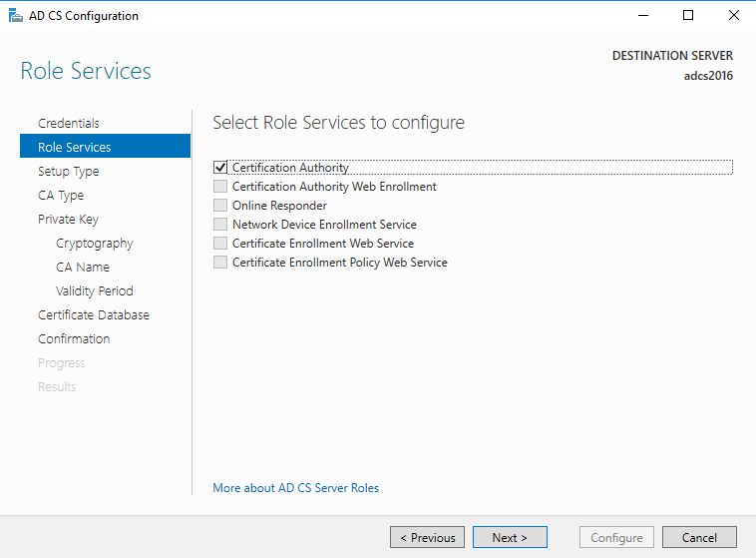Open the Setup Type step
The image size is (756, 558).
click(69, 172)
